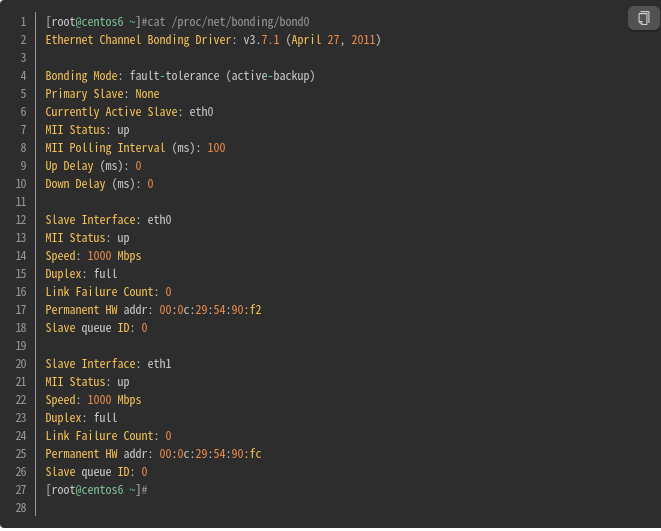
Task: Click the Currently Active Slave eth0 line
Action: point(129,112)
